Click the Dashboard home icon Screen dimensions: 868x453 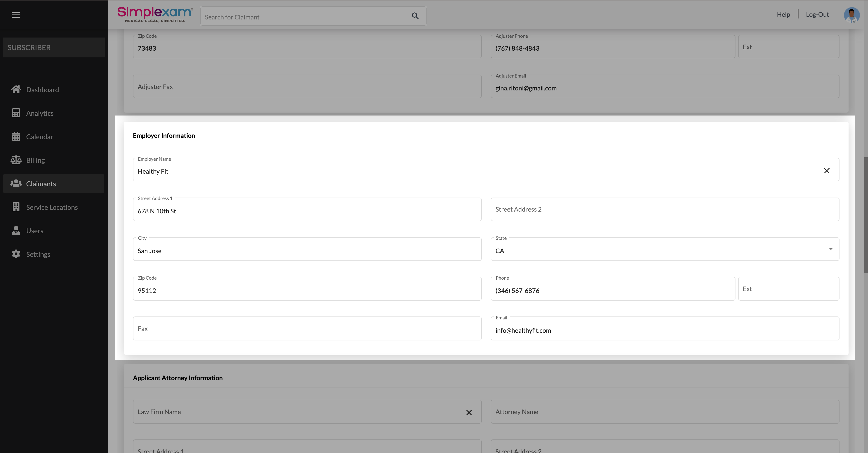[x=16, y=90]
